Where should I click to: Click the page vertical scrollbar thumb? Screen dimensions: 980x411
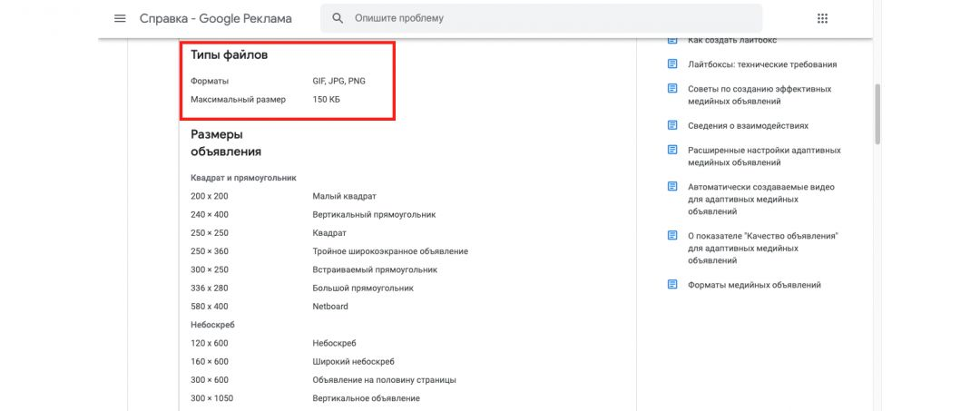(x=877, y=114)
